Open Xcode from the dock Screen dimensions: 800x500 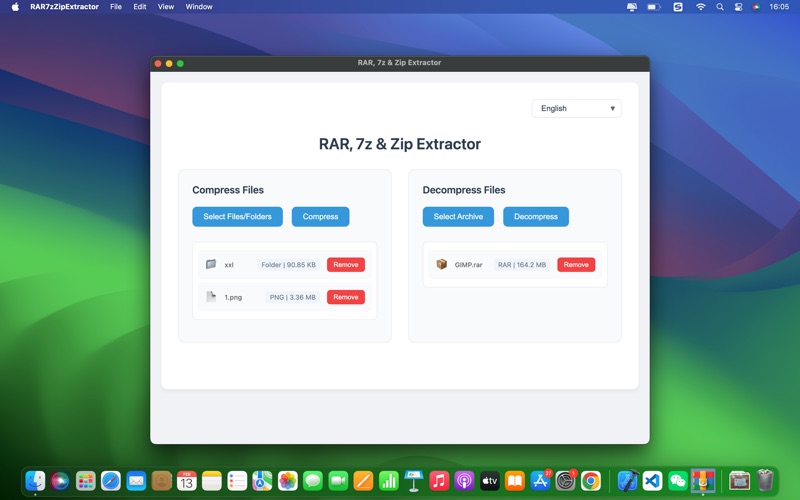coord(628,481)
